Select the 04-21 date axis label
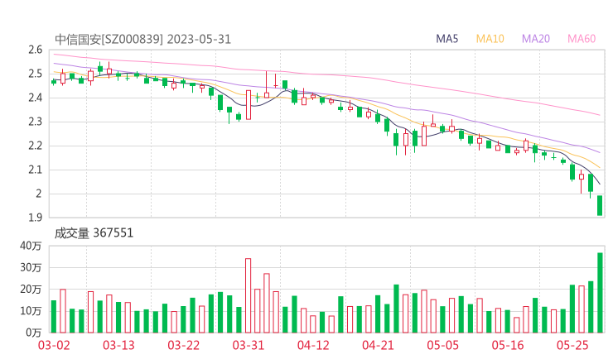The width and height of the screenshot is (613, 364). (x=378, y=345)
